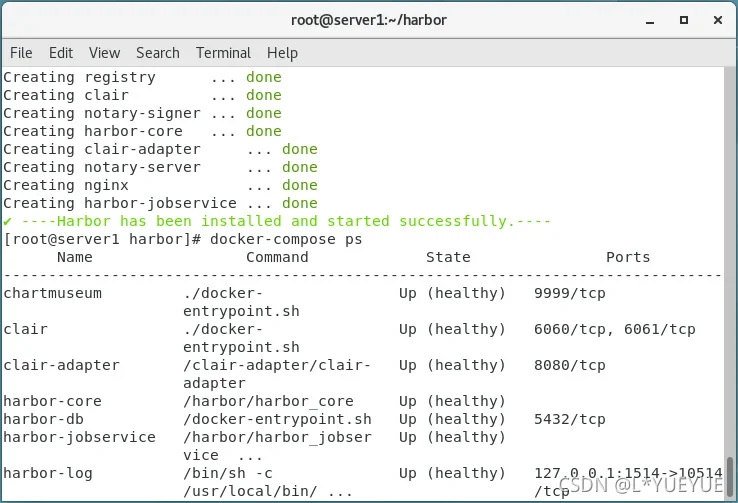Click the chartmuseum container name
738x503 pixels.
pyautogui.click(x=52, y=293)
